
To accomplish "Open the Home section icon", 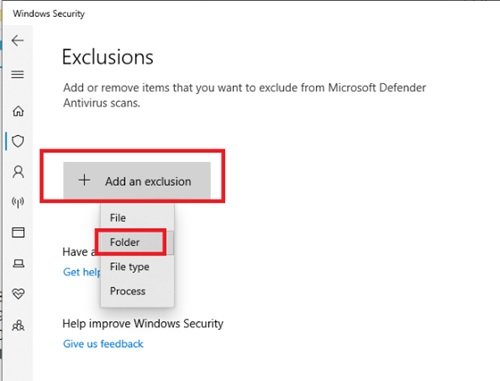I will tap(18, 111).
